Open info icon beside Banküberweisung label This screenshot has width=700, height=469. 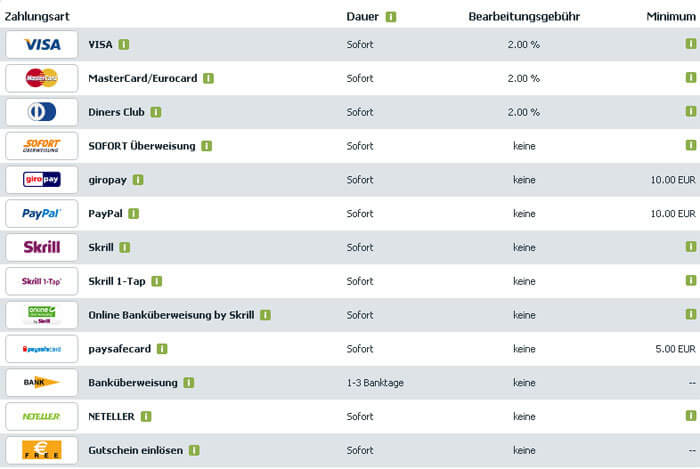coord(188,383)
